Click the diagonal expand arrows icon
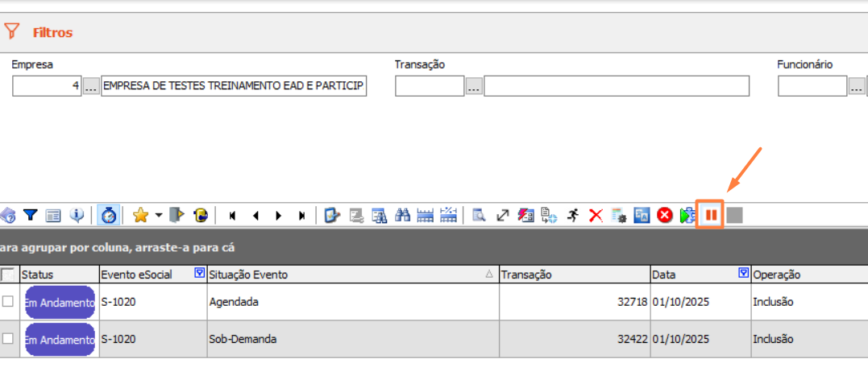868x388 pixels. 503,215
